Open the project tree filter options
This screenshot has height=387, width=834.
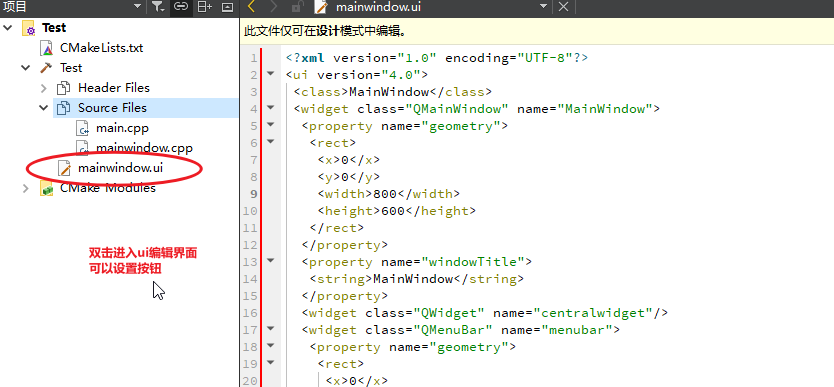(158, 6)
